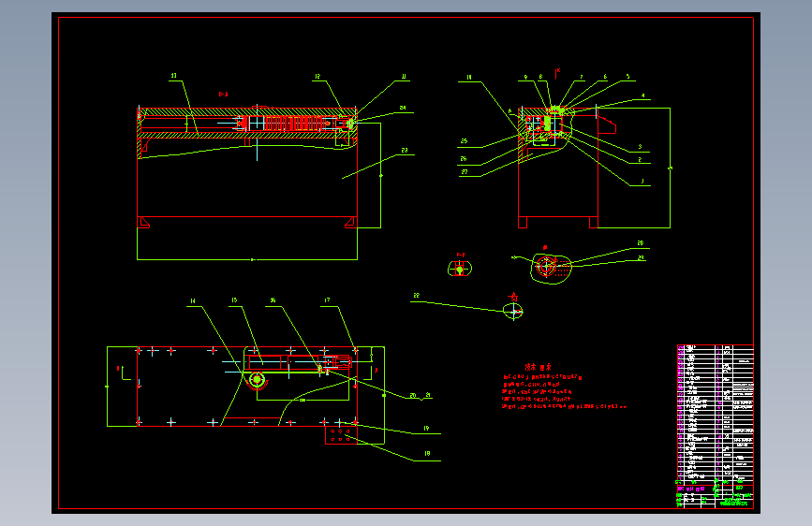
Task: Select part callout number 9
Action: (525, 77)
